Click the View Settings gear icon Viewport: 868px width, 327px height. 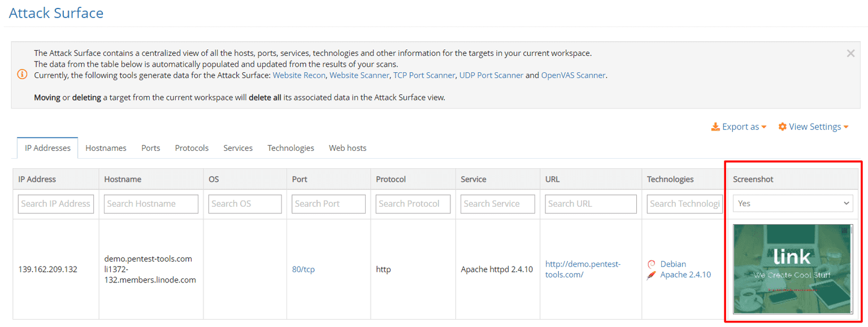(x=782, y=127)
